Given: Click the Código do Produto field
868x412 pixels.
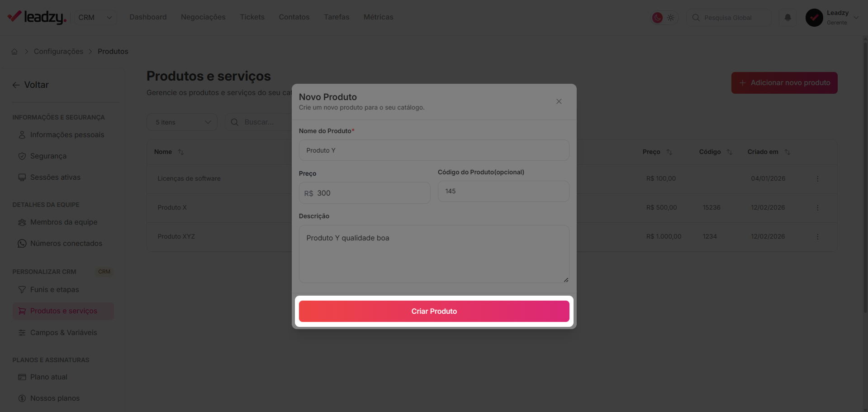Looking at the screenshot, I should click(503, 191).
